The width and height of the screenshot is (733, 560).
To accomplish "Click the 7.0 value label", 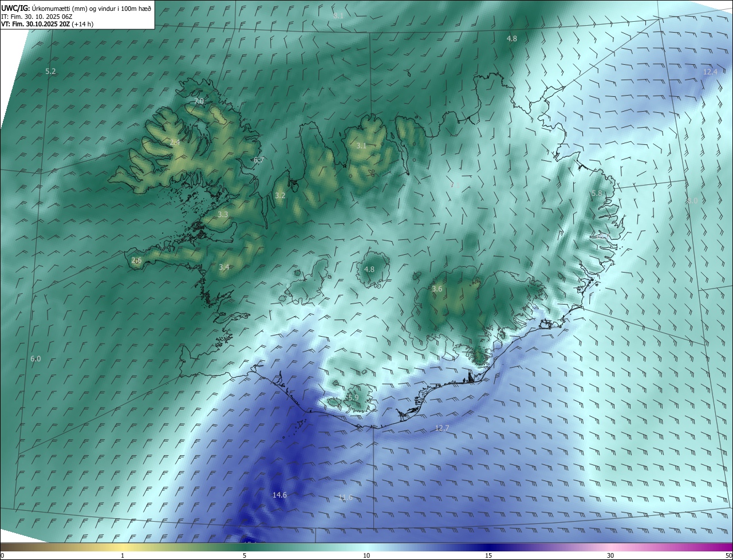I will point(199,101).
